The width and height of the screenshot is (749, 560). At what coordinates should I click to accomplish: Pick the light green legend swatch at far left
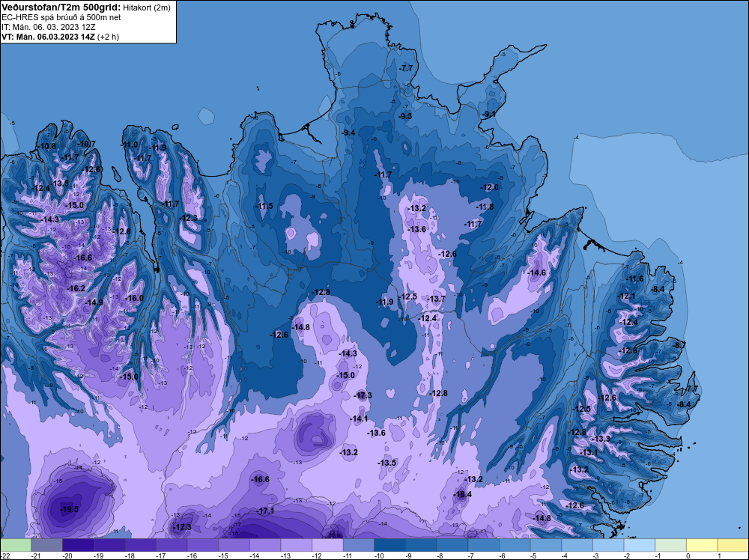pos(16,545)
